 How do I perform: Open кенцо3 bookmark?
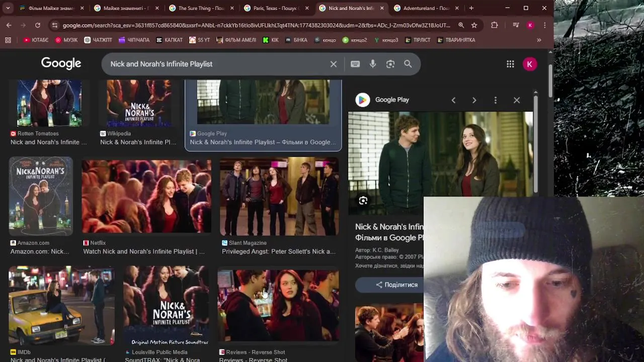click(386, 40)
